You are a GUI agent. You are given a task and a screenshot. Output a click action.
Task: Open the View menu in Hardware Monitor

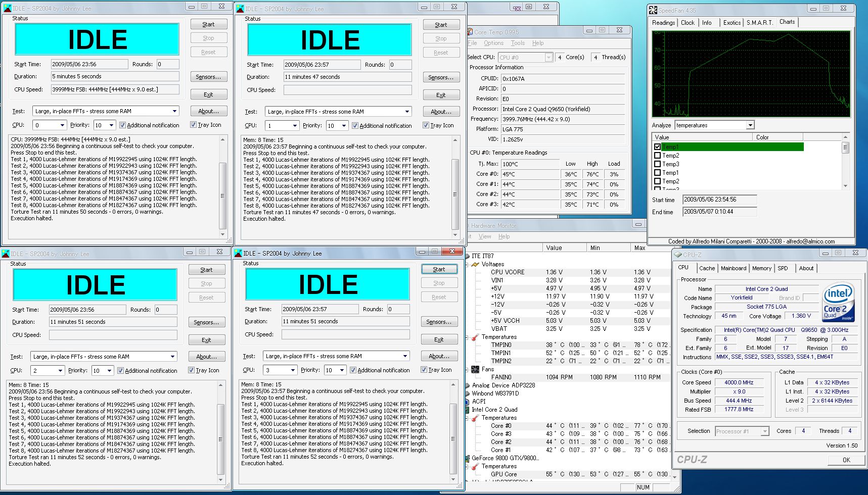(x=485, y=236)
